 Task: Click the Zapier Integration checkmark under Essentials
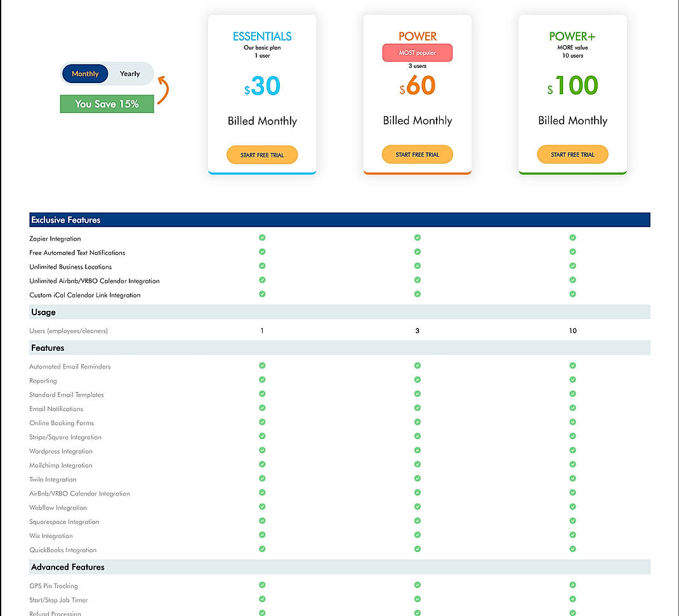[x=262, y=237]
